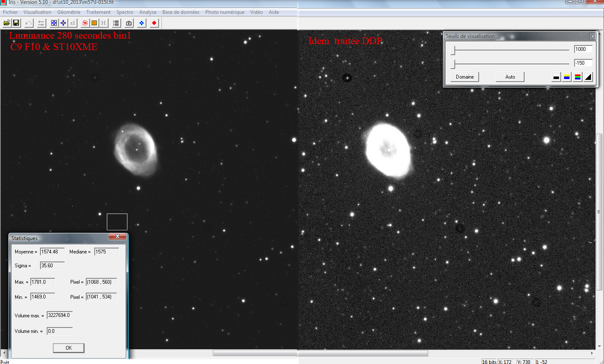
Task: Click the horizontal scrollbar right arrow
Action: pyautogui.click(x=592, y=353)
